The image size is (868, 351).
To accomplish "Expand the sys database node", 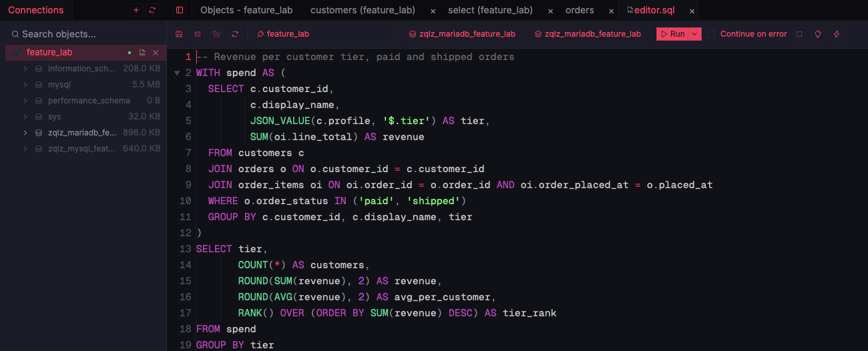I will point(25,117).
